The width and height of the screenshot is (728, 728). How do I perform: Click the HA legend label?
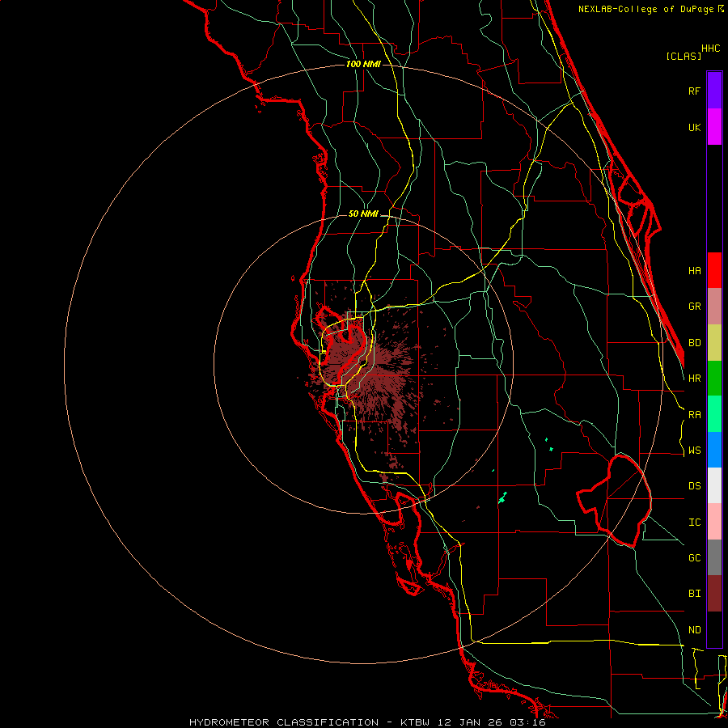pyautogui.click(x=695, y=271)
